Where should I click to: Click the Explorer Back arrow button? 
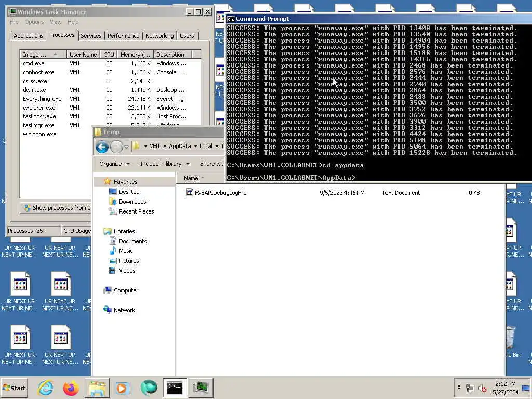coord(102,147)
